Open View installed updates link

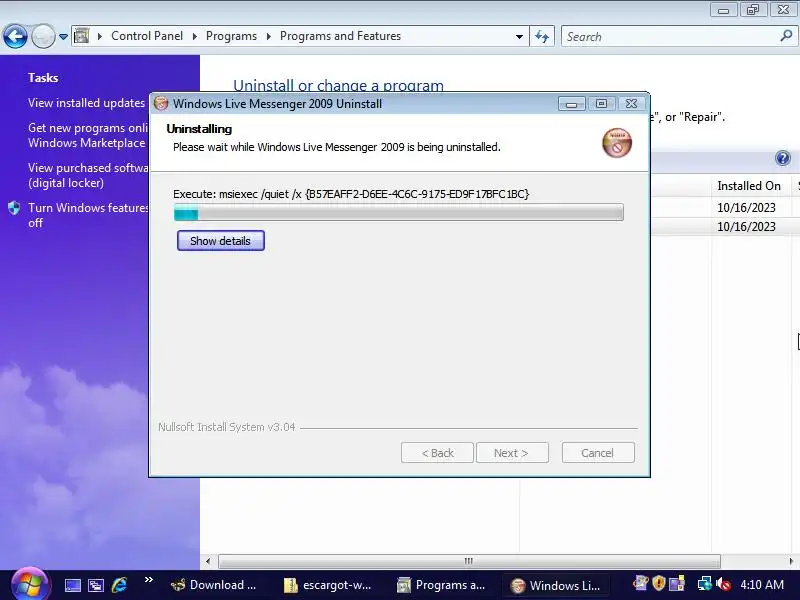[87, 103]
